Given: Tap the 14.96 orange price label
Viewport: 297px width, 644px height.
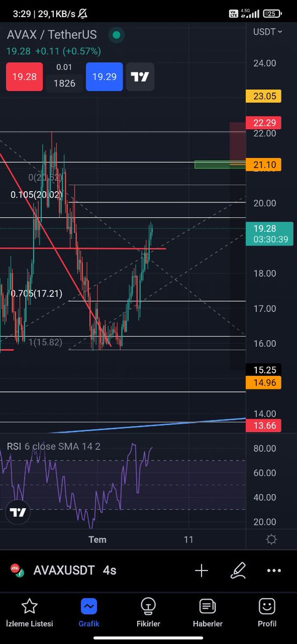Looking at the screenshot, I should [264, 383].
